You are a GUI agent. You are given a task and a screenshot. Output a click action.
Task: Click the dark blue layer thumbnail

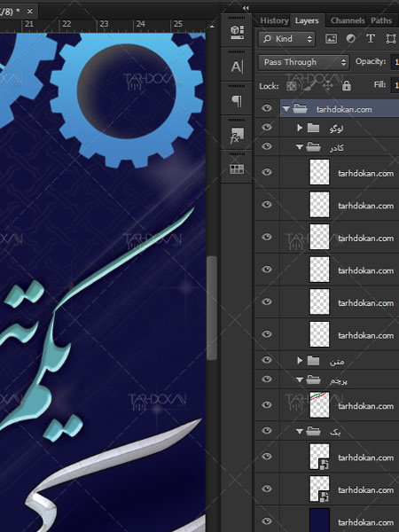[319, 520]
